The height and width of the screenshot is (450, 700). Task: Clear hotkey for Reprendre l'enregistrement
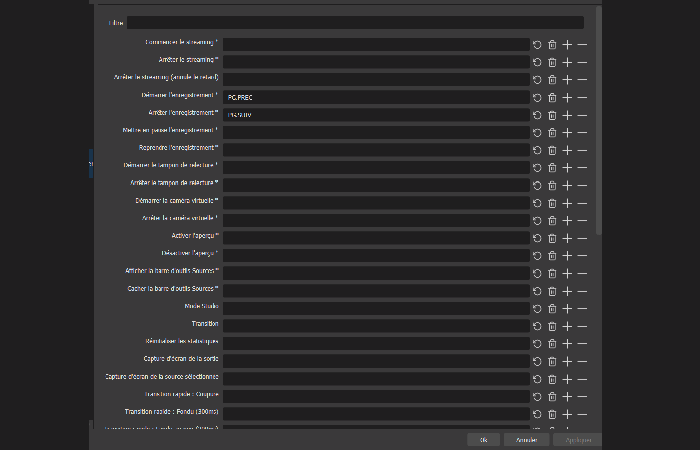pyautogui.click(x=552, y=150)
